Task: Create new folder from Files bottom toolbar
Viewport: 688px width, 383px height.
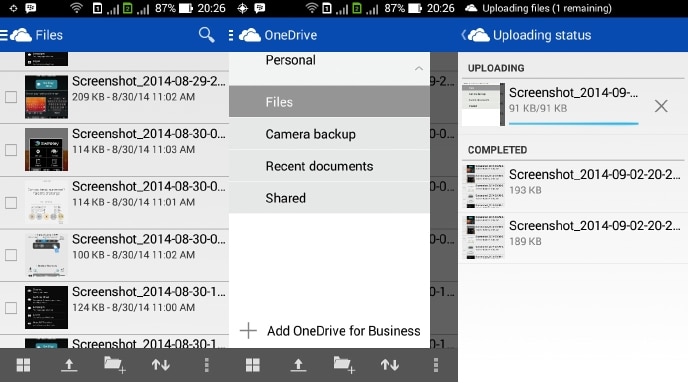Action: (x=115, y=365)
